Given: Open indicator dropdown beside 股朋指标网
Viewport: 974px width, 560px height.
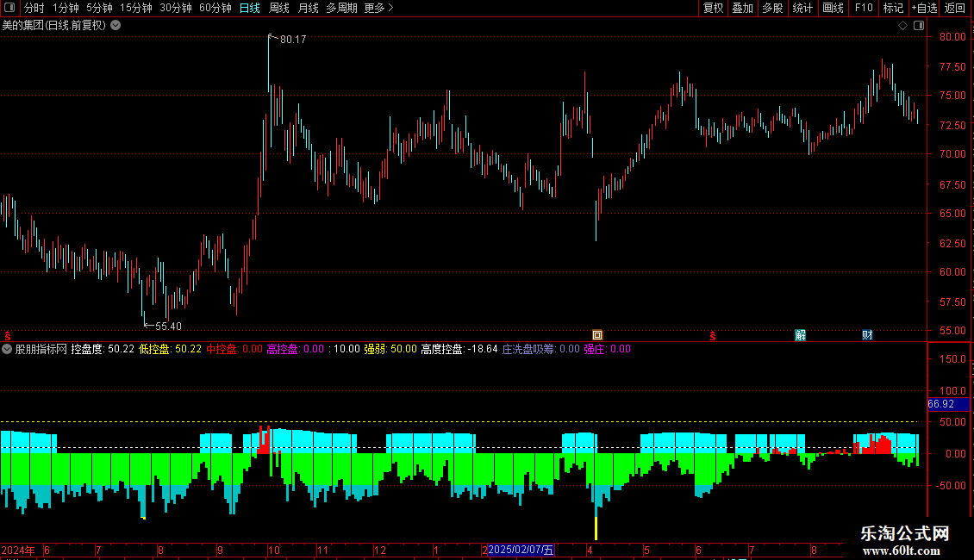Looking at the screenshot, I should 7,349.
